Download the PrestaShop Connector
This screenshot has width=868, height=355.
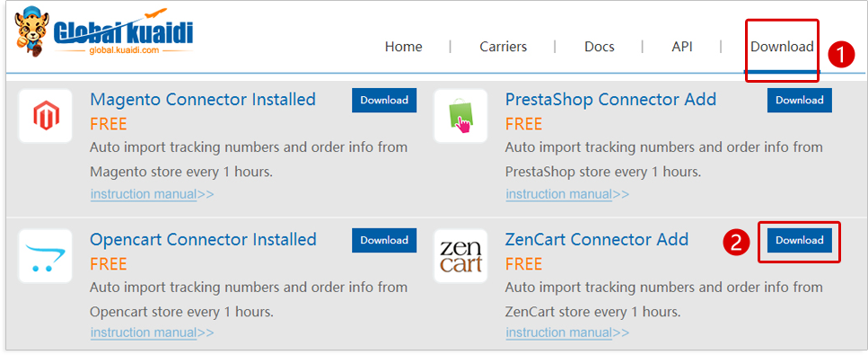coord(800,101)
